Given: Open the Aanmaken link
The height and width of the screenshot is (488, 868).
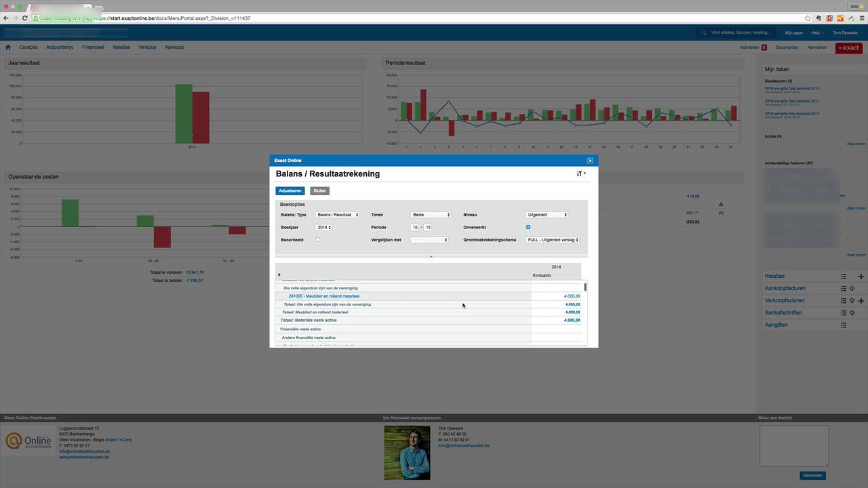Looking at the screenshot, I should 817,47.
